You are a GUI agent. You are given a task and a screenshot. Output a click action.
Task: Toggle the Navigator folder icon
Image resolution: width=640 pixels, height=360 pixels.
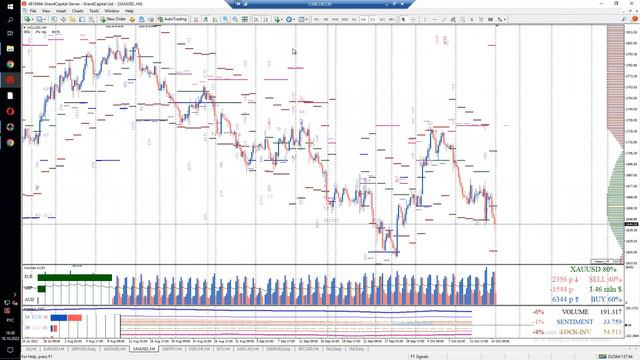tap(73, 19)
